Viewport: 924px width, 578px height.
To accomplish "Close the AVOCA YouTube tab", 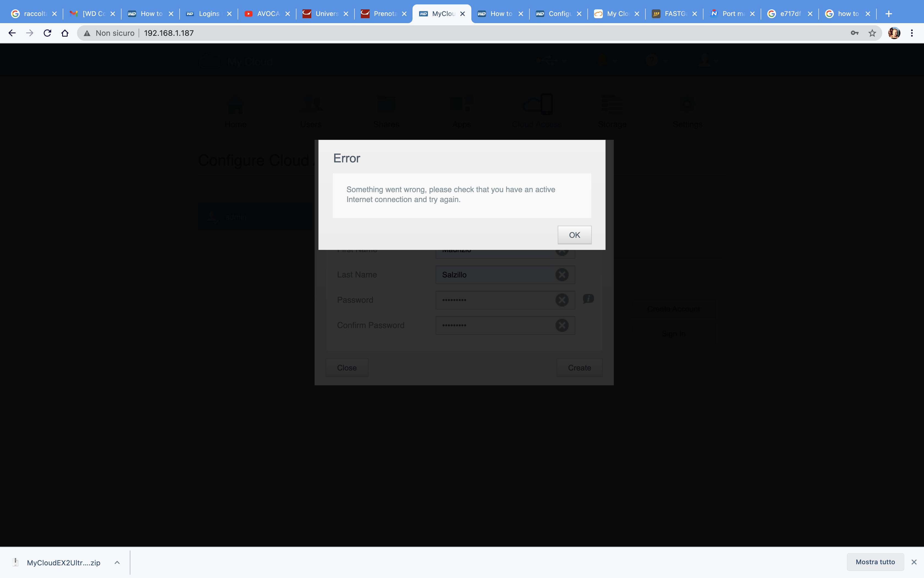I will tap(287, 14).
